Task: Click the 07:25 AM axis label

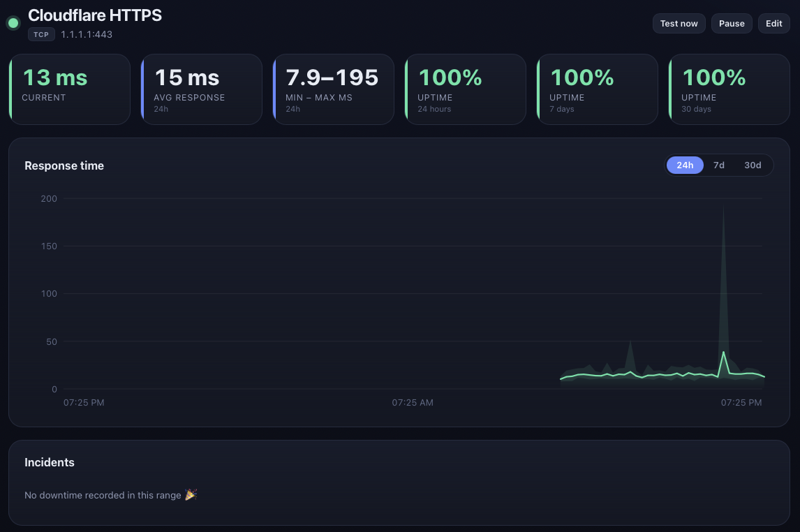Action: tap(413, 402)
